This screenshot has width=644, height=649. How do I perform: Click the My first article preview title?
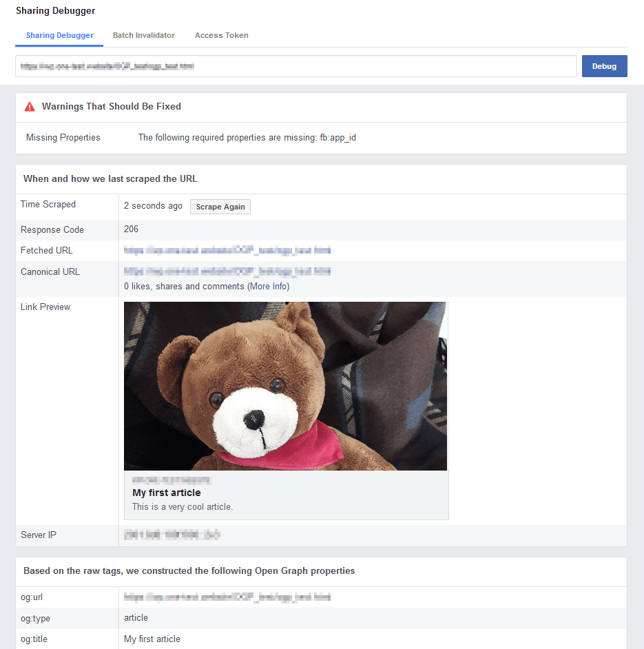point(165,493)
